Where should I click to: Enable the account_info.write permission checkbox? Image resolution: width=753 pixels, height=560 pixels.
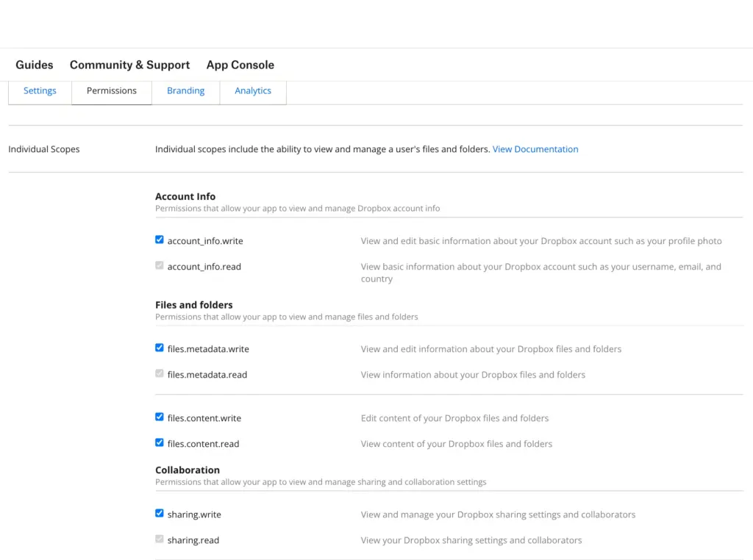pos(160,240)
